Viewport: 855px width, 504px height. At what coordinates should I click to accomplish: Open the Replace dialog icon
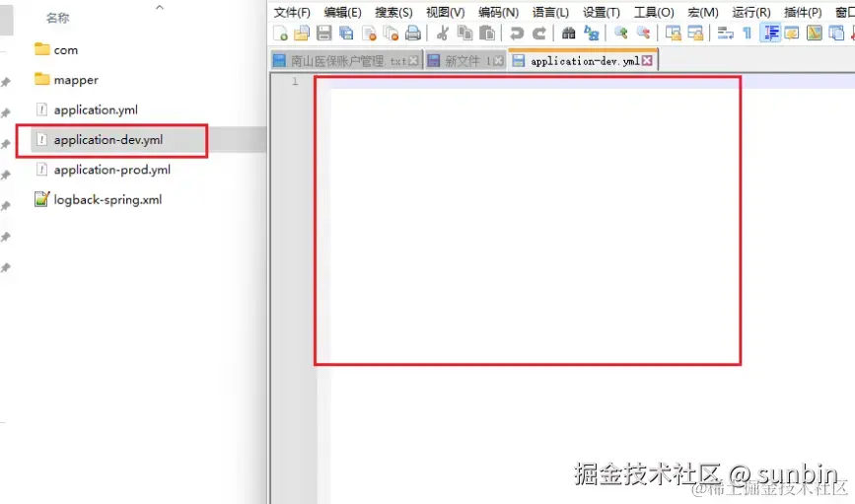592,34
